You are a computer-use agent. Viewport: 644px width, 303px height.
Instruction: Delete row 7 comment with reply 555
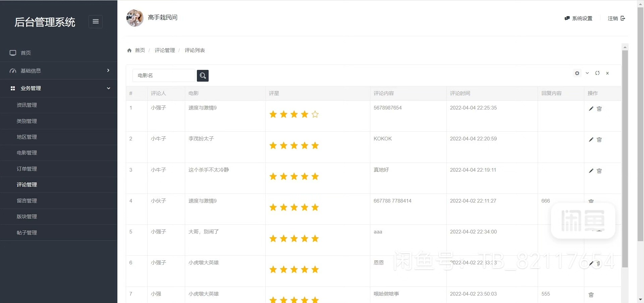pyautogui.click(x=591, y=295)
